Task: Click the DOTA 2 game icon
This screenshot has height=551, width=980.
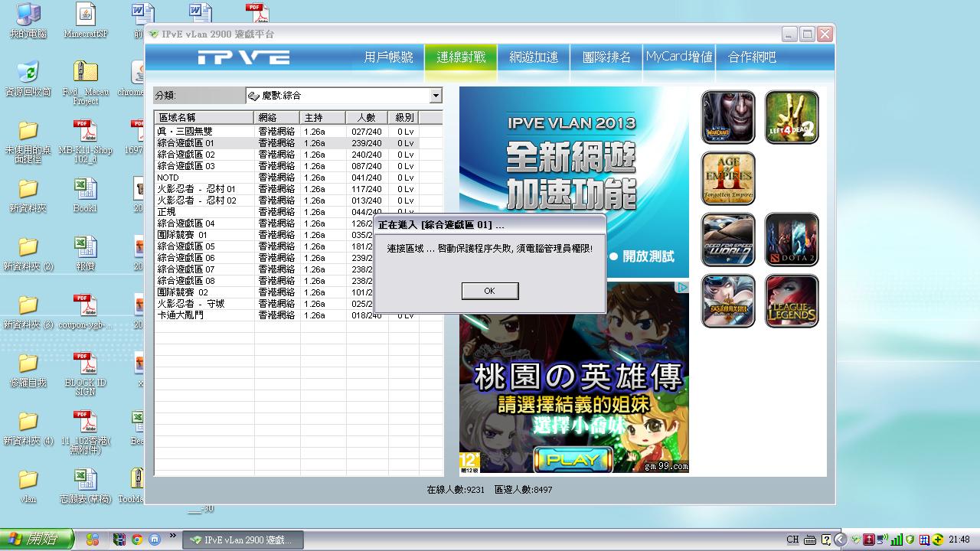Action: point(792,240)
